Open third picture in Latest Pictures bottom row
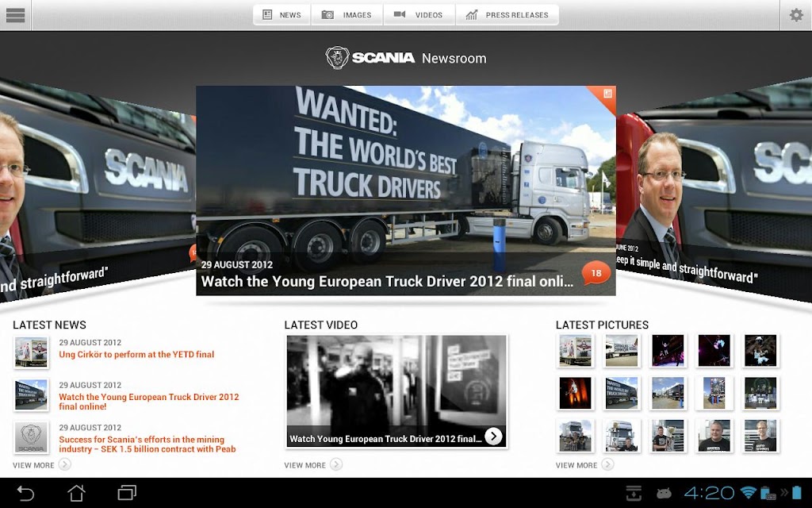The image size is (812, 508). [668, 436]
